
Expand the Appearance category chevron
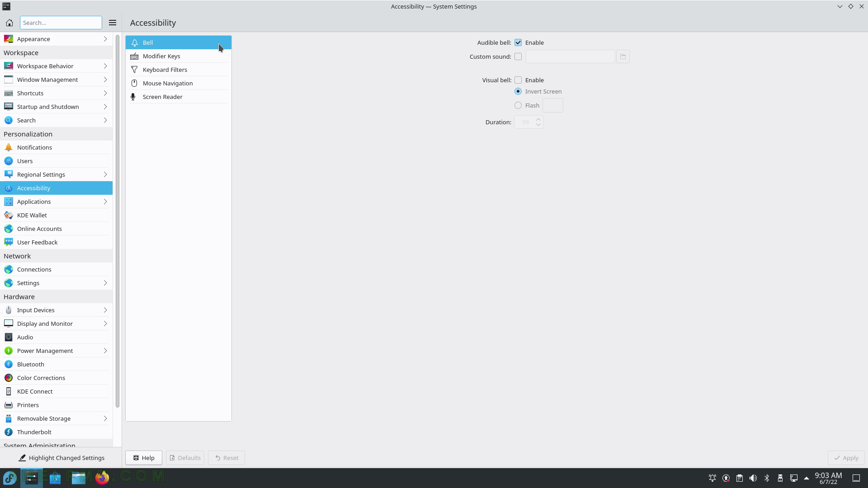[x=105, y=39]
